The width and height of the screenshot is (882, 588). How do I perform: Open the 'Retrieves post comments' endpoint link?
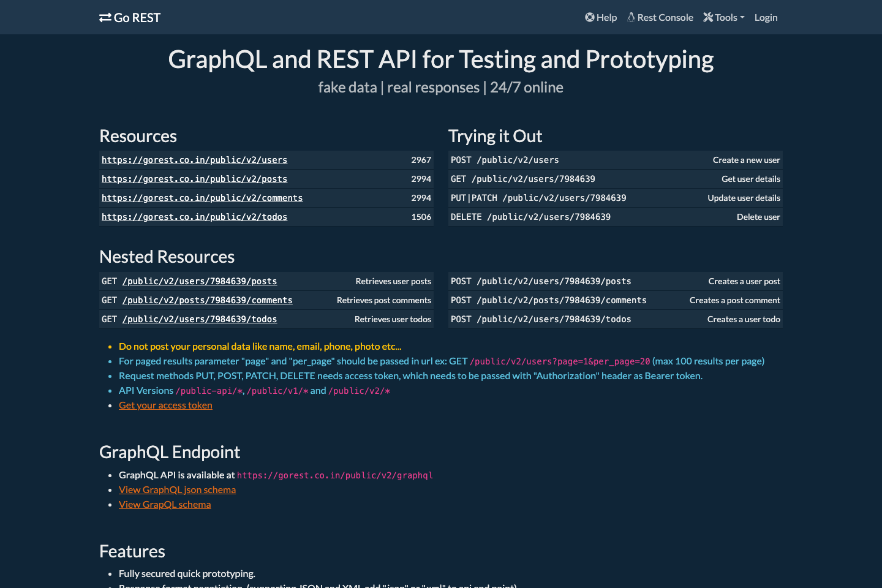pyautogui.click(x=207, y=300)
